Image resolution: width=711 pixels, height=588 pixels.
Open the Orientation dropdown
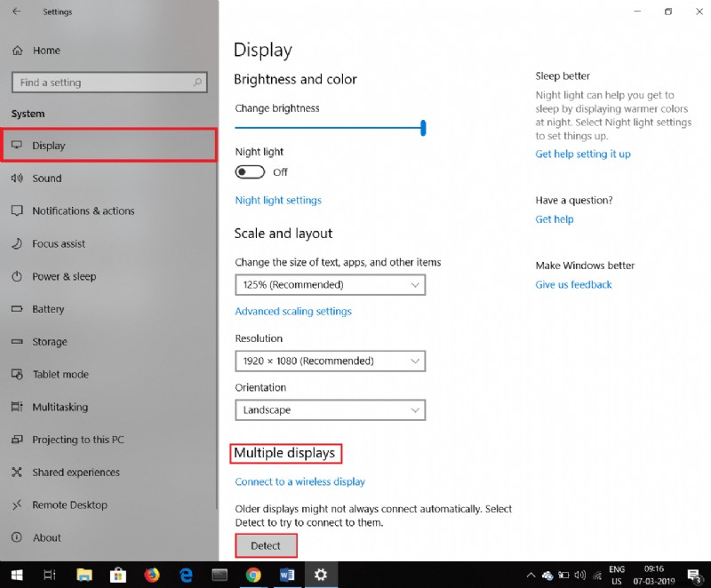pos(330,409)
